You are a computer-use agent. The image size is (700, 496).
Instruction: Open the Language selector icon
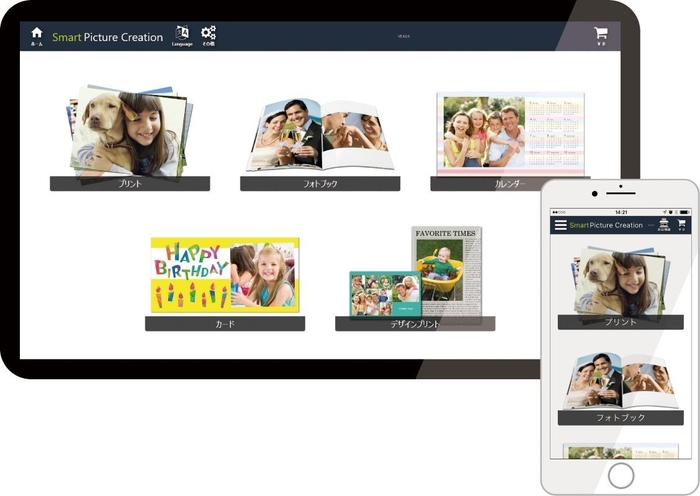click(x=183, y=36)
